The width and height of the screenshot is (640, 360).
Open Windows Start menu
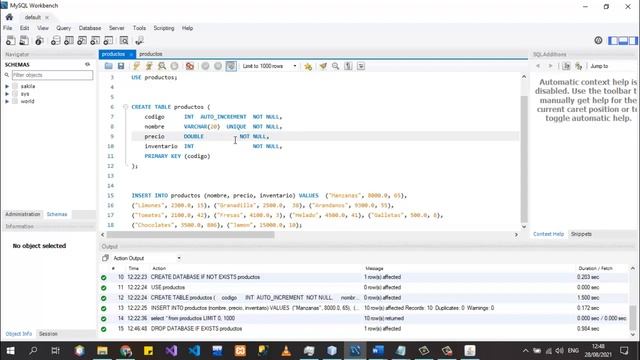[11, 351]
